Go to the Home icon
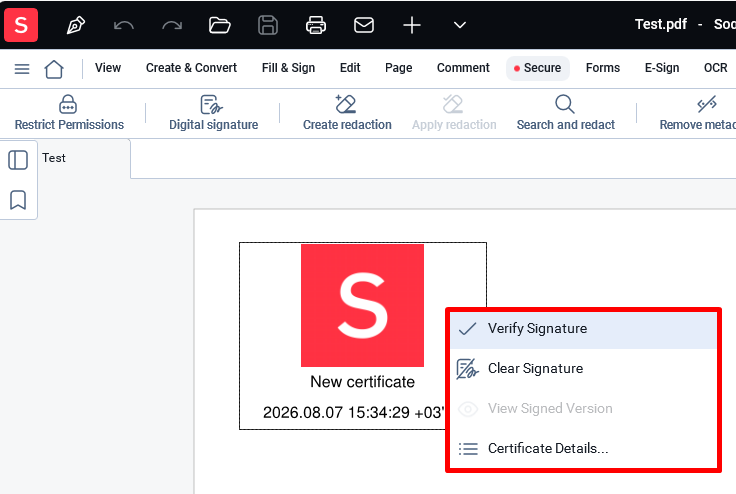 pos(54,69)
